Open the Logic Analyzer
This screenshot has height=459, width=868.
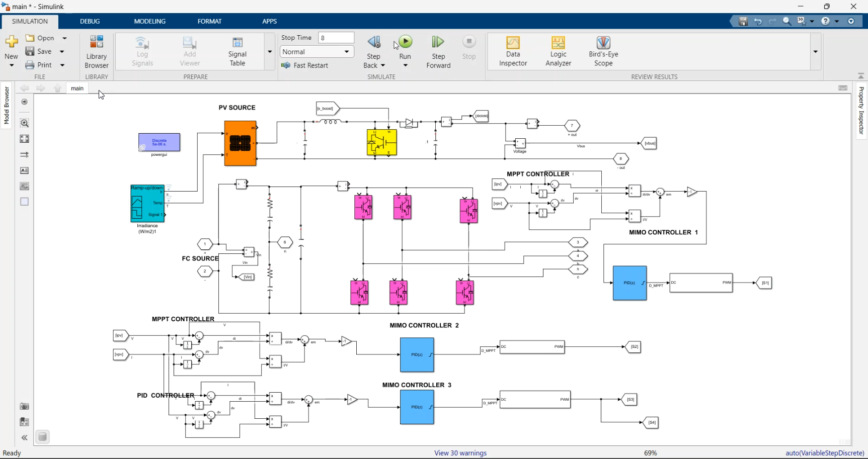pyautogui.click(x=558, y=51)
